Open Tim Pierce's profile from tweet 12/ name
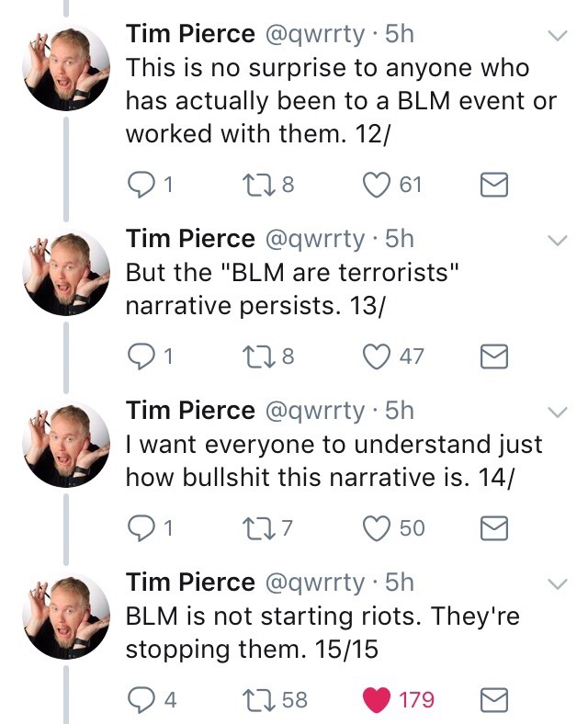Viewport: 588px width, 724px height. 190,34
